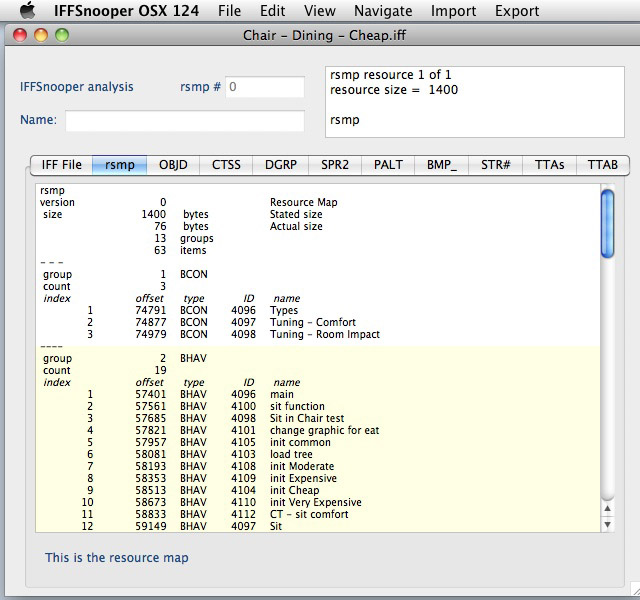Viewport: 640px width, 600px height.
Task: Click the green zoom window button
Action: (62, 35)
